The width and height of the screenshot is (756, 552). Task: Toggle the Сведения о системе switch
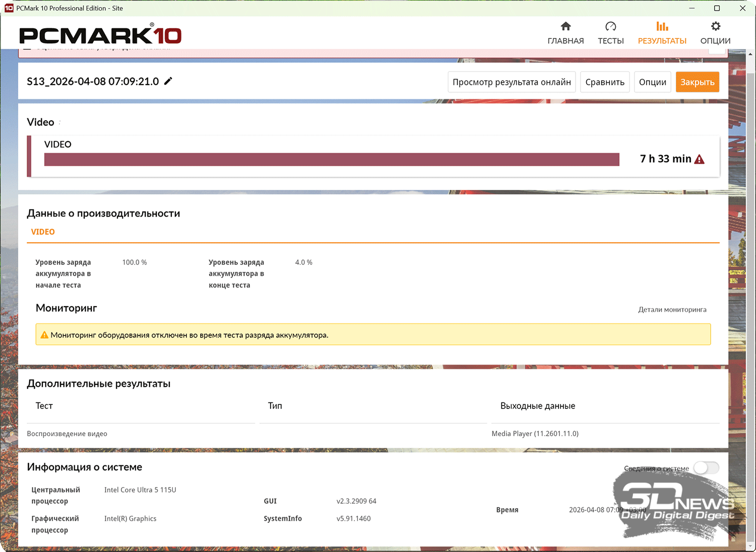pyautogui.click(x=706, y=468)
